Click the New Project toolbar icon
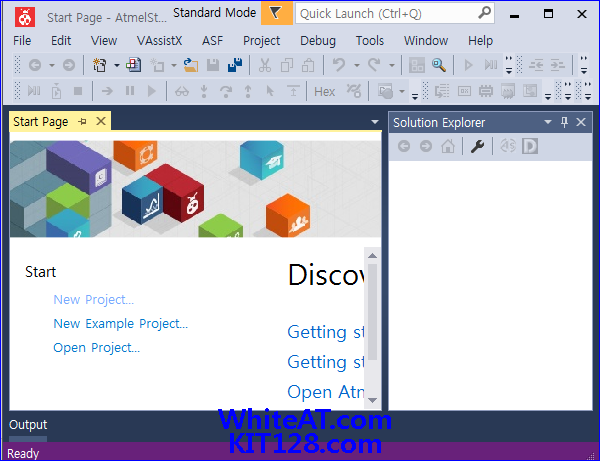 100,65
